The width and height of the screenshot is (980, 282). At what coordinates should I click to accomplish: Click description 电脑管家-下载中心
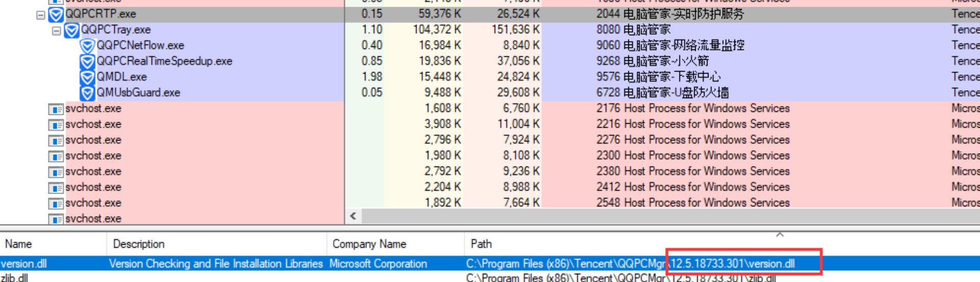point(672,77)
